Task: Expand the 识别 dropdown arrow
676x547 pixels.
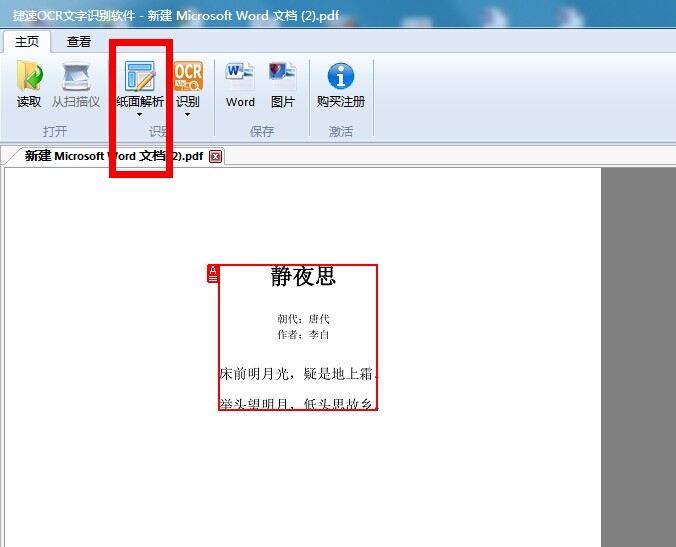Action: coord(188,115)
